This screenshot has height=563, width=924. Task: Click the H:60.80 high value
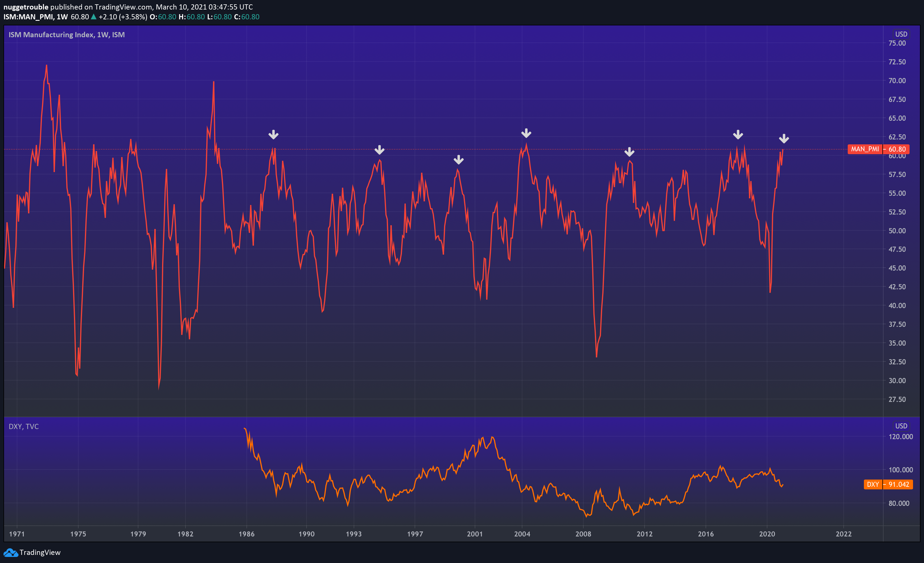[x=192, y=17]
